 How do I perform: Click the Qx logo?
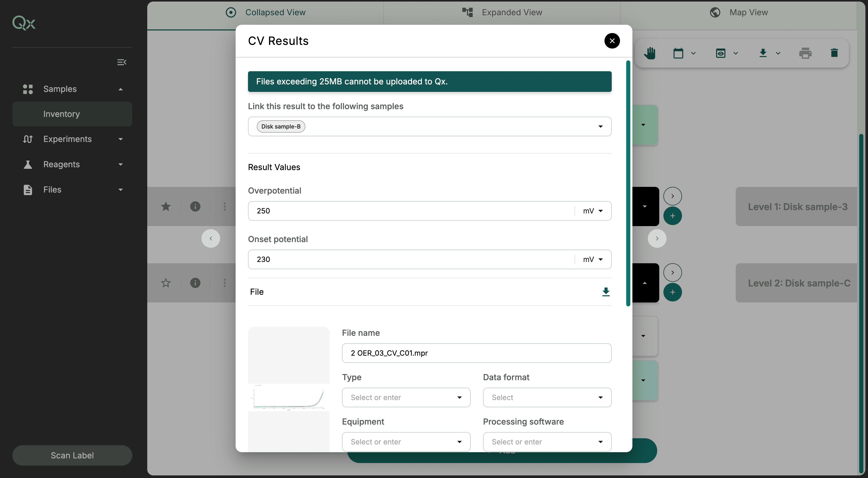click(24, 23)
